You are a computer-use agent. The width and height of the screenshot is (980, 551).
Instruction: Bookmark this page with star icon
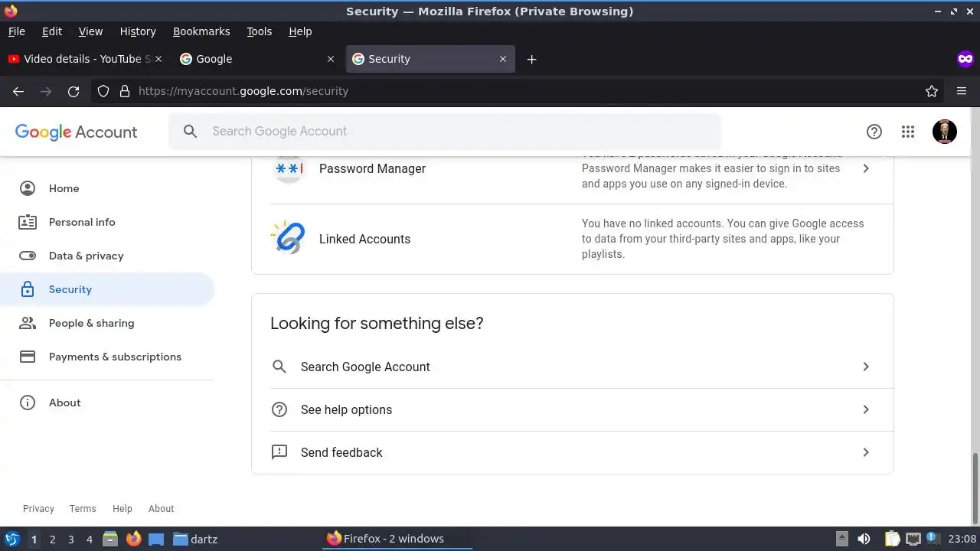tap(932, 91)
